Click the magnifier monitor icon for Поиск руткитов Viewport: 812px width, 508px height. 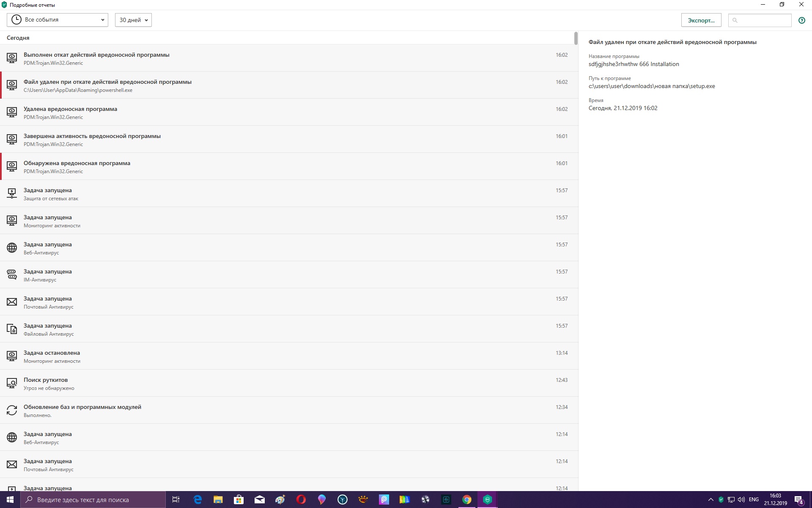12,383
